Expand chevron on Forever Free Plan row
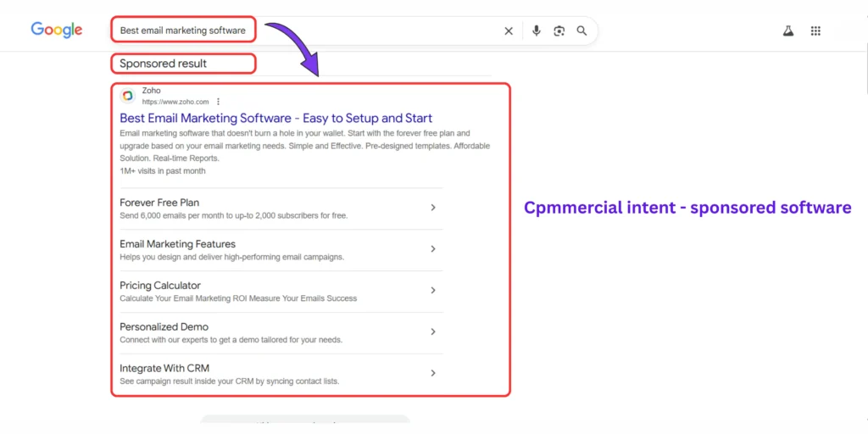868x434 pixels. pos(433,208)
